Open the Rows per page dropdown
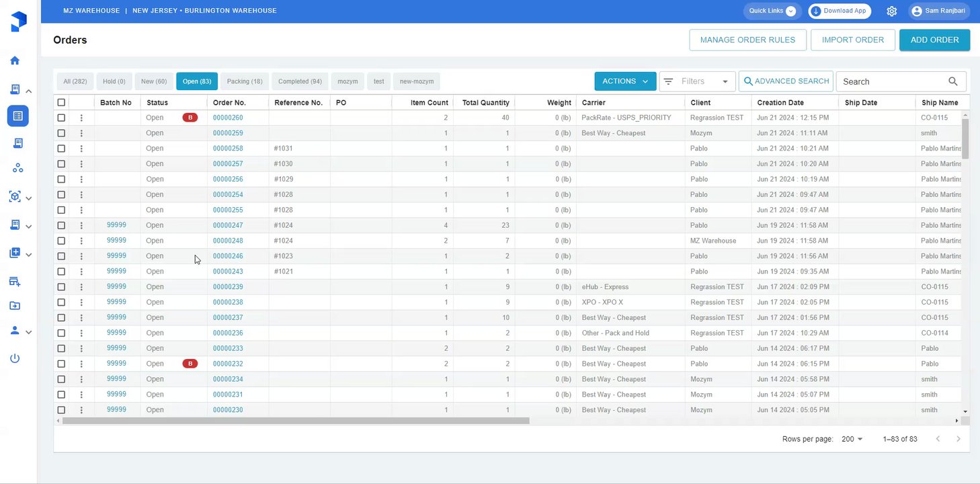This screenshot has width=980, height=484. click(x=852, y=439)
